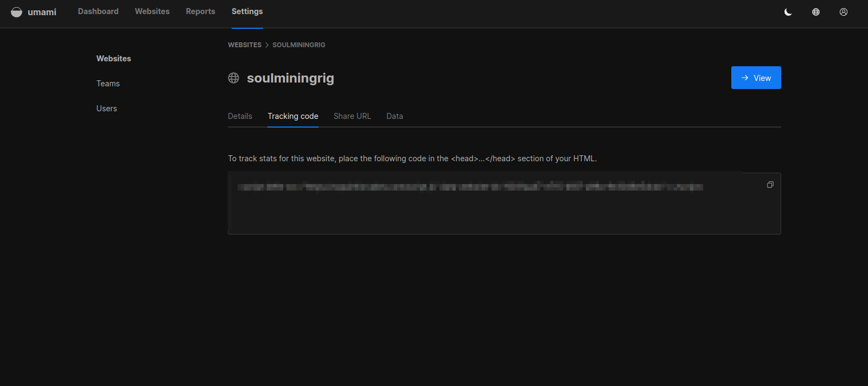This screenshot has width=868, height=386.
Task: Open Users in settings sidebar
Action: [107, 109]
